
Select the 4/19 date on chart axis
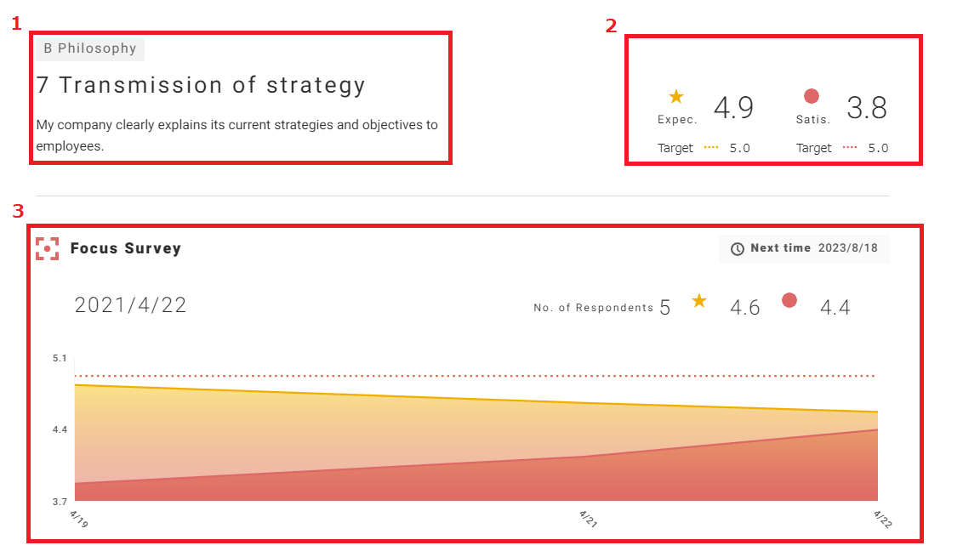[x=78, y=519]
